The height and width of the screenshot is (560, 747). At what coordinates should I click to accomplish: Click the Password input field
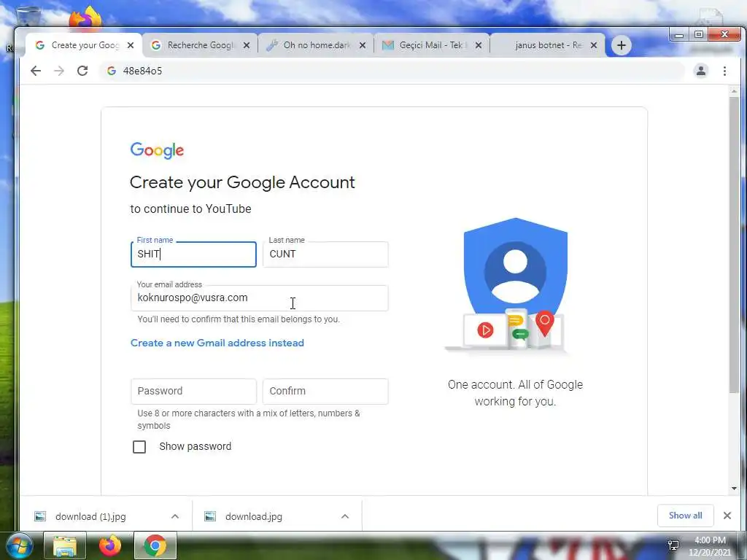tap(193, 392)
